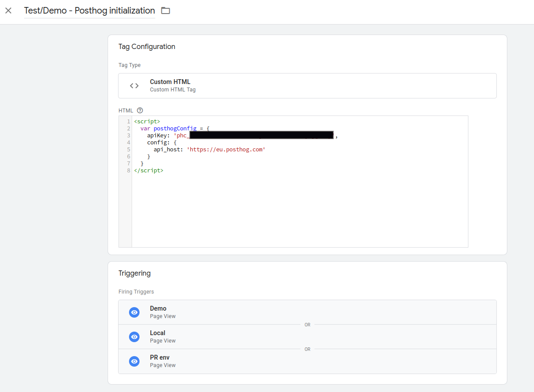Click the Tag Configuration heading

[147, 47]
